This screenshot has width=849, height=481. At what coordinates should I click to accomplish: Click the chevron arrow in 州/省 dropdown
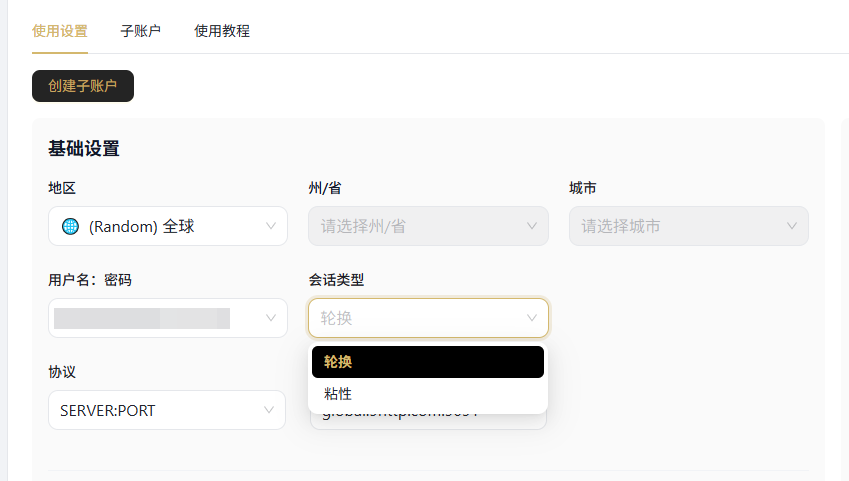[x=532, y=226]
